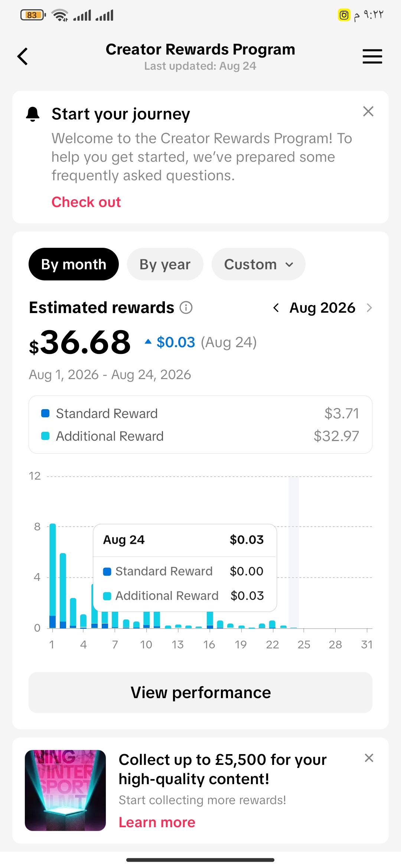This screenshot has height=868, width=401.
Task: Tap the Instagram icon in status bar
Action: tap(344, 15)
